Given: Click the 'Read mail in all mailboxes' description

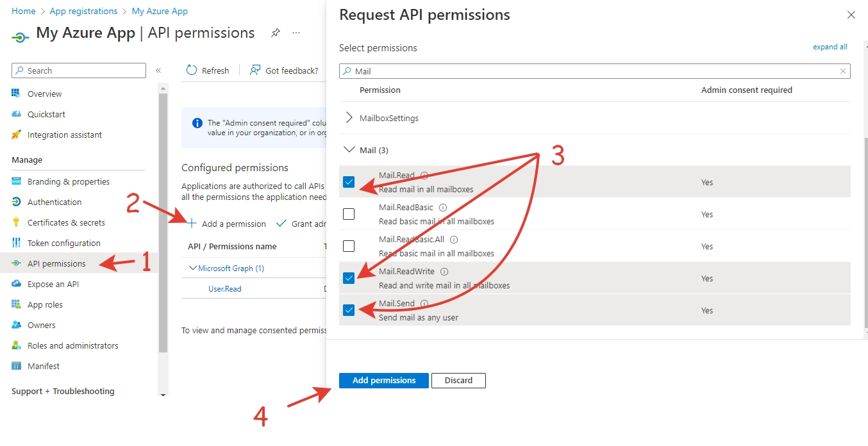Looking at the screenshot, I should pyautogui.click(x=426, y=189).
